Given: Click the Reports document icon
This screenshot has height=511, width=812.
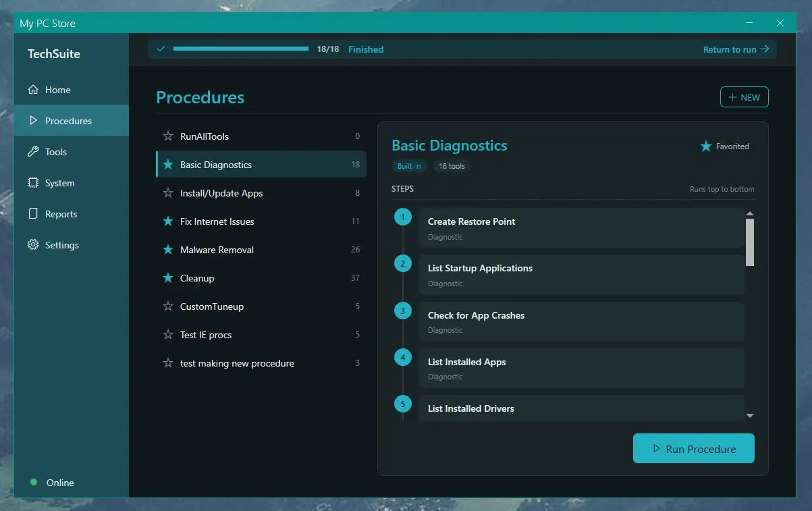Looking at the screenshot, I should coord(33,214).
